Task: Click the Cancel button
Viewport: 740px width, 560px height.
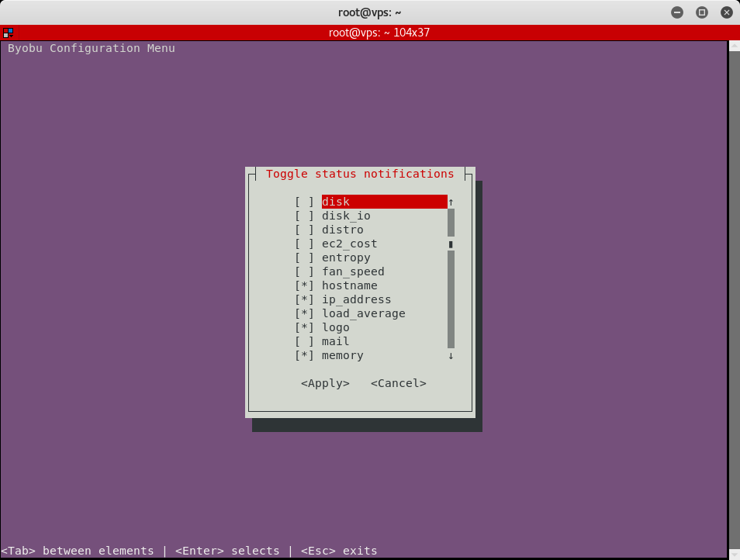Action: point(399,384)
